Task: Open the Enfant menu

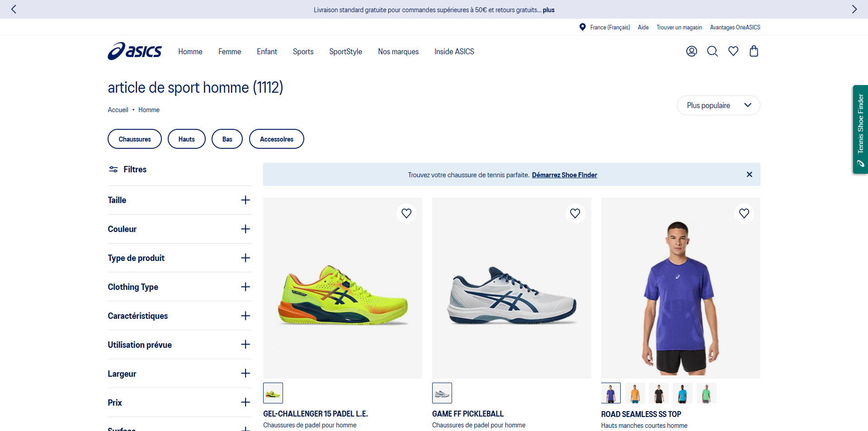Action: [267, 52]
